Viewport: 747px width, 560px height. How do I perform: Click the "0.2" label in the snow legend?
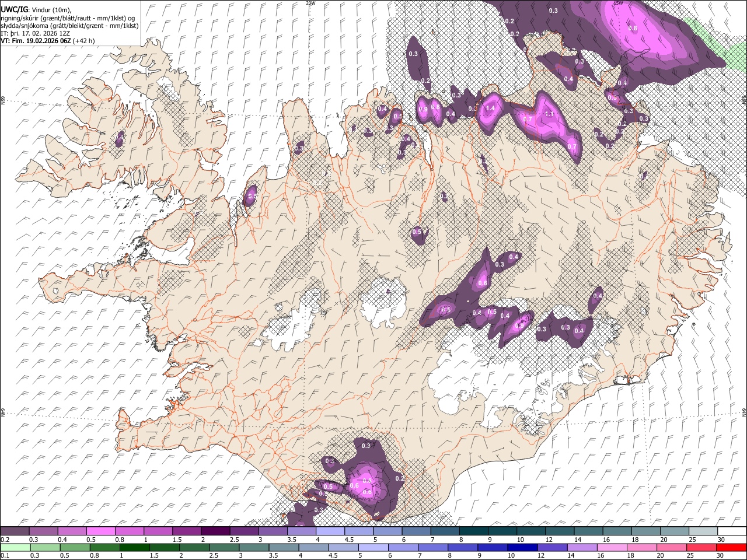click(x=5, y=540)
